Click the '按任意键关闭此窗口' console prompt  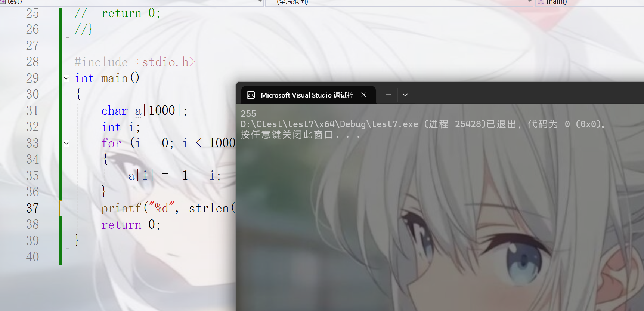[287, 135]
